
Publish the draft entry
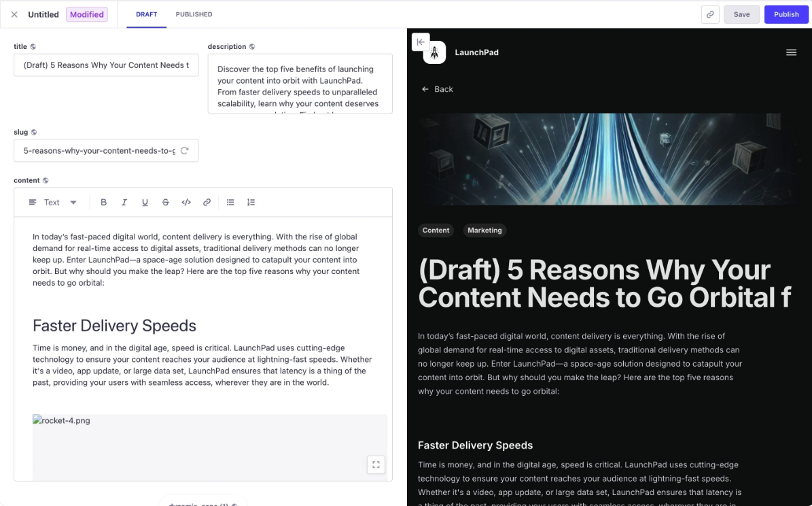(786, 14)
